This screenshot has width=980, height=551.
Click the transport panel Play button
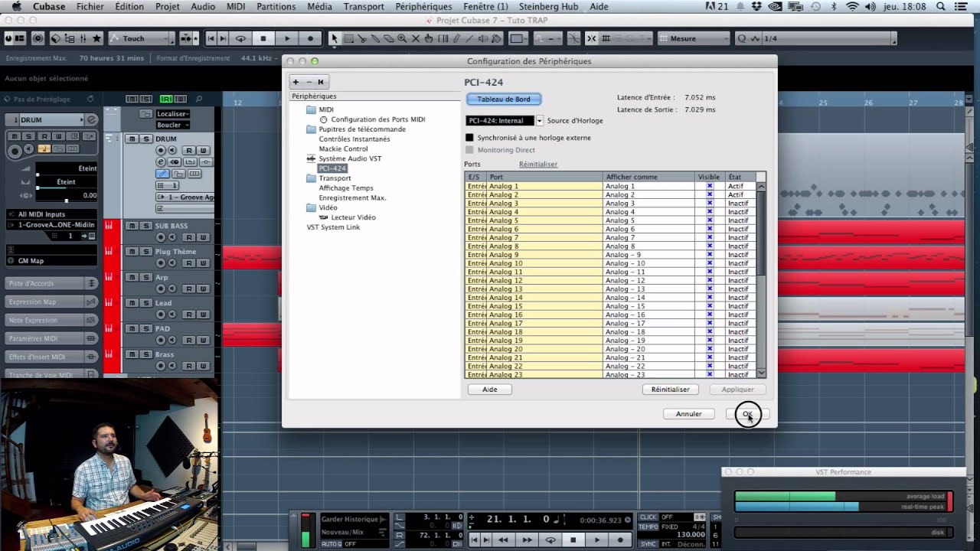(596, 540)
